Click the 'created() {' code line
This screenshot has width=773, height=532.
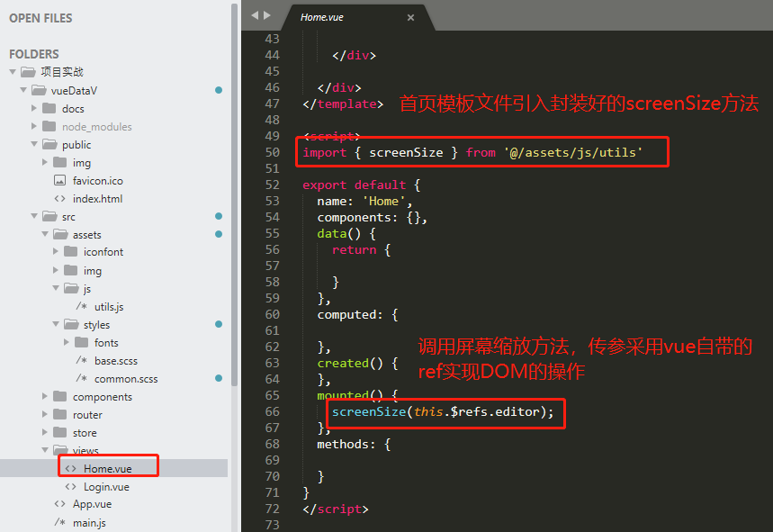click(x=357, y=364)
